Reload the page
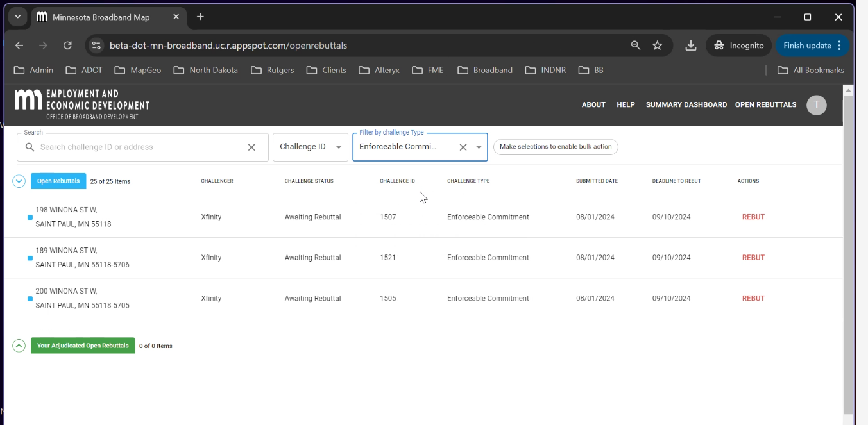Screen dimensions: 868x425 [67, 46]
